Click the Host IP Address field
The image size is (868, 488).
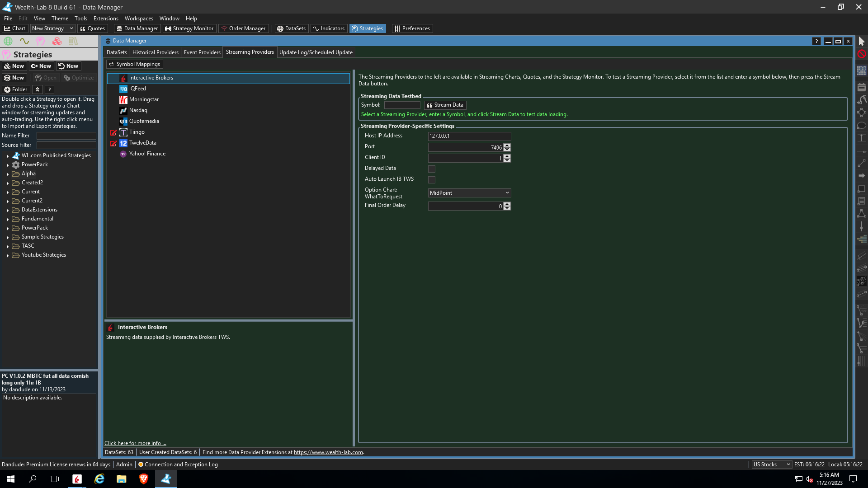469,136
